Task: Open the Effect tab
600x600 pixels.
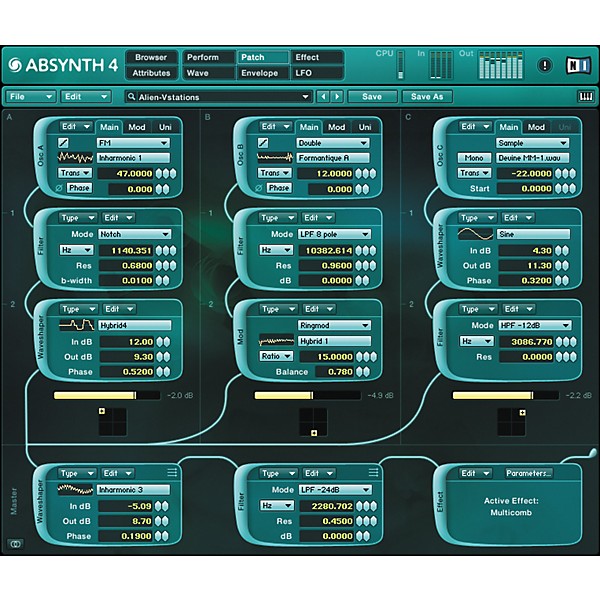Action: point(317,57)
